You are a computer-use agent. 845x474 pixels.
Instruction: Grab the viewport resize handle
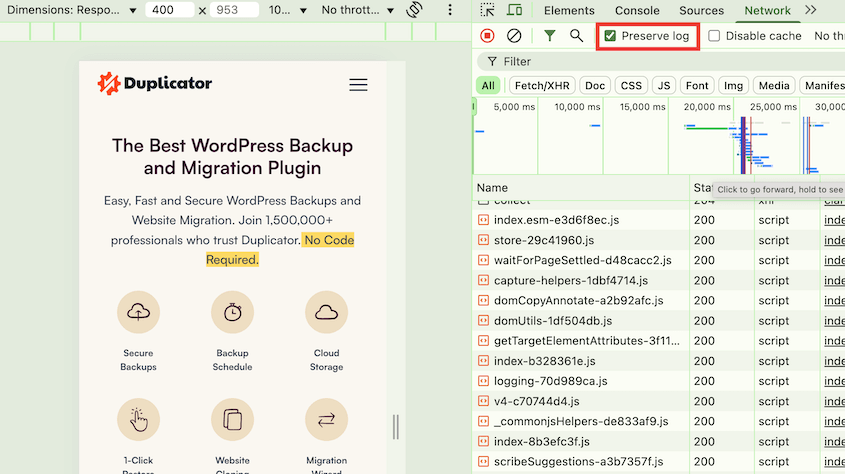click(396, 427)
